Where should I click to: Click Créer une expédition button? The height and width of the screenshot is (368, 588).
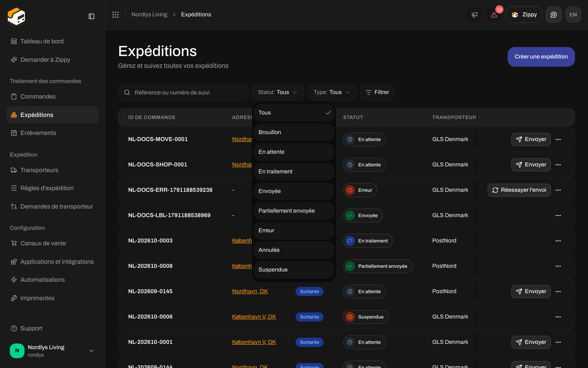coord(541,57)
